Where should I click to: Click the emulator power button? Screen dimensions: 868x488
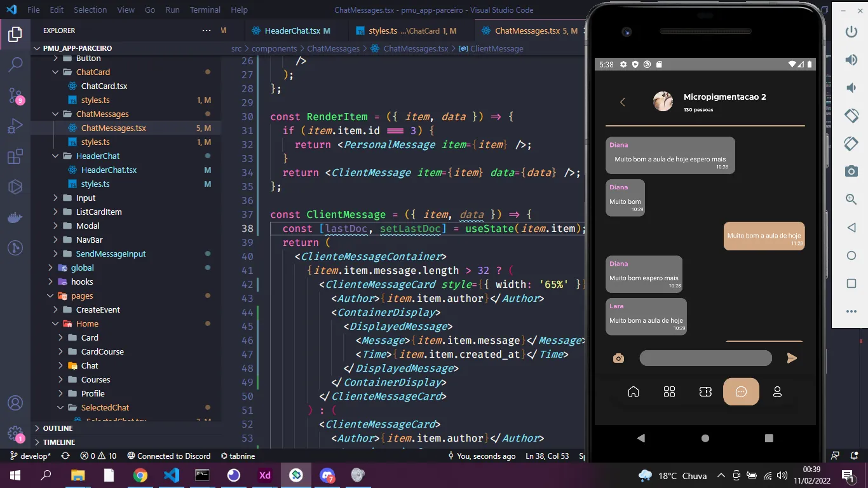[x=851, y=31]
